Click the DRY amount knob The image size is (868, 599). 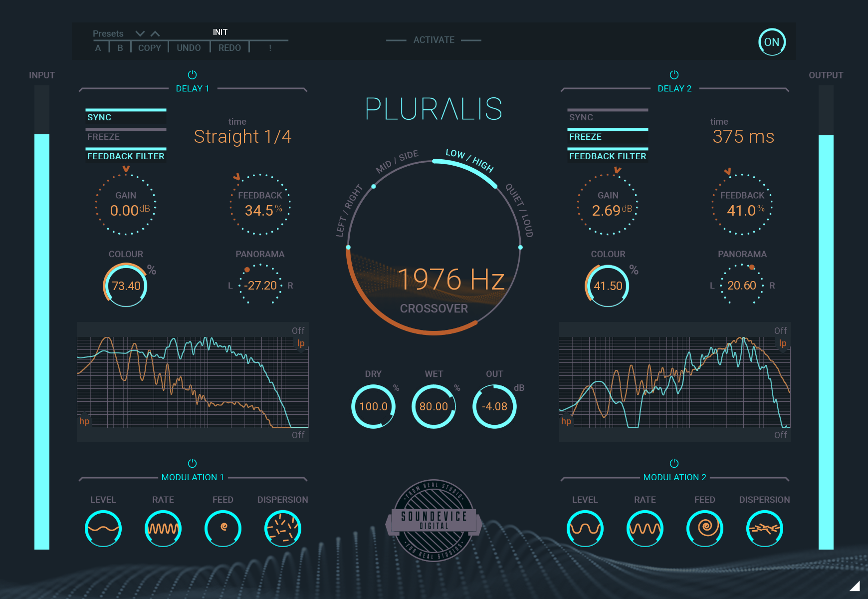pos(373,406)
